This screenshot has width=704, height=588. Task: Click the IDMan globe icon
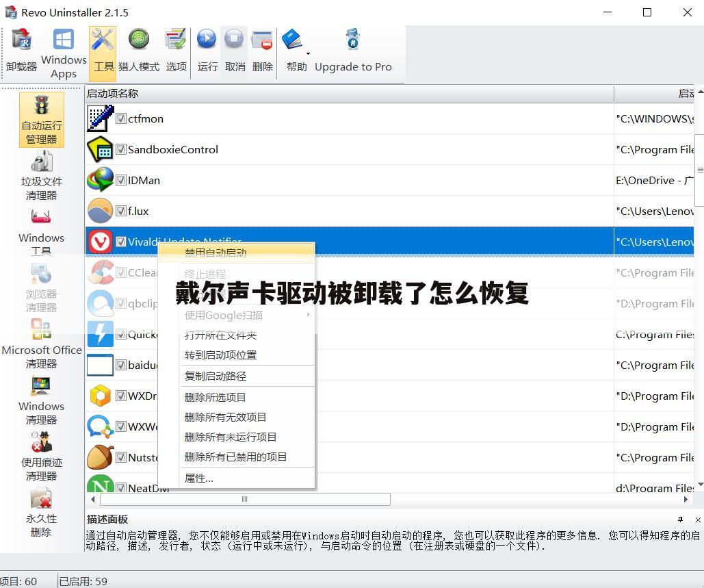pyautogui.click(x=100, y=180)
